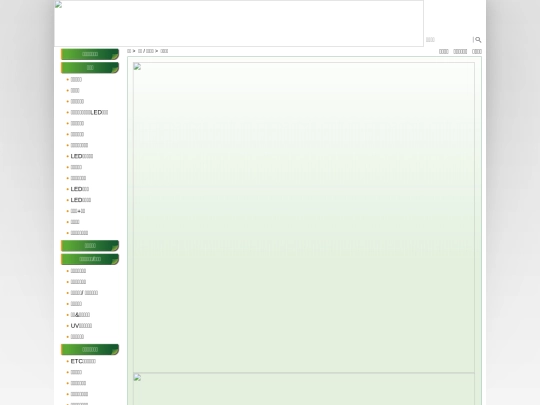Click the first breadcrumb link
This screenshot has height=405, width=540.
point(129,51)
